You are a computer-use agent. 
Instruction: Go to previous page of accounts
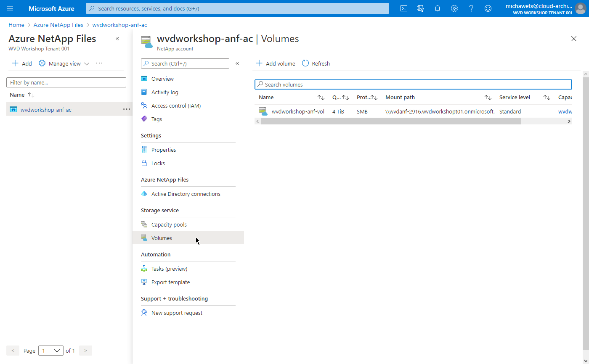point(13,351)
